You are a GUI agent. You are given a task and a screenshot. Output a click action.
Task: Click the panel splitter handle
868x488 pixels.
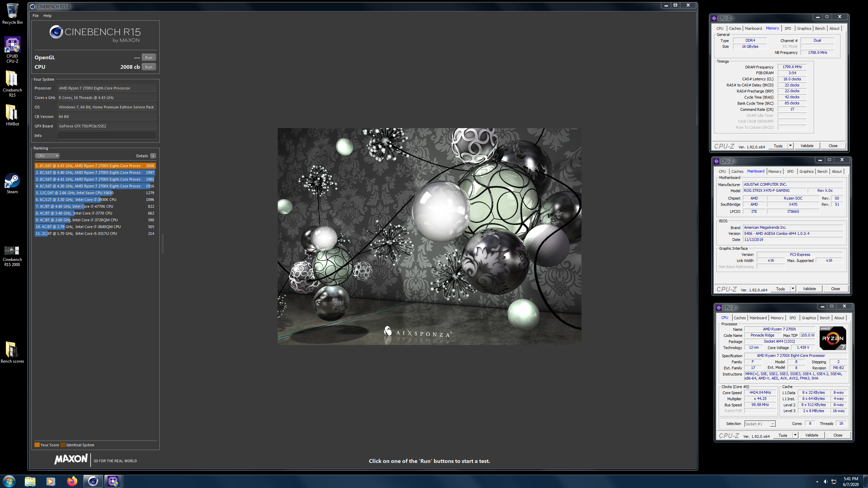pos(162,243)
